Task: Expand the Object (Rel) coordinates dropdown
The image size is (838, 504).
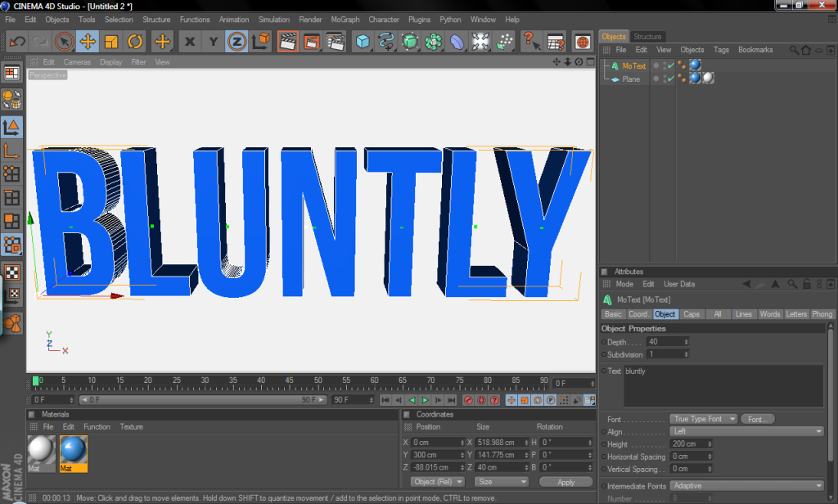Action: (438, 482)
